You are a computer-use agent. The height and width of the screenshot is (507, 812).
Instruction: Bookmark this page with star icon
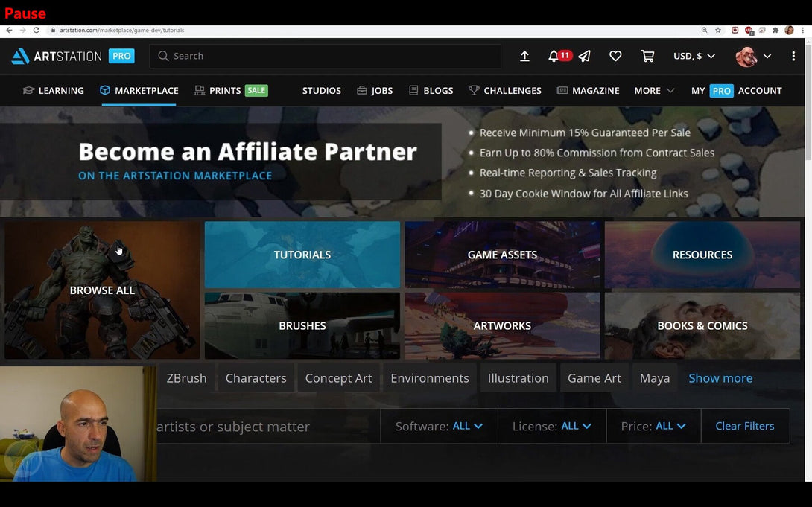pyautogui.click(x=718, y=30)
